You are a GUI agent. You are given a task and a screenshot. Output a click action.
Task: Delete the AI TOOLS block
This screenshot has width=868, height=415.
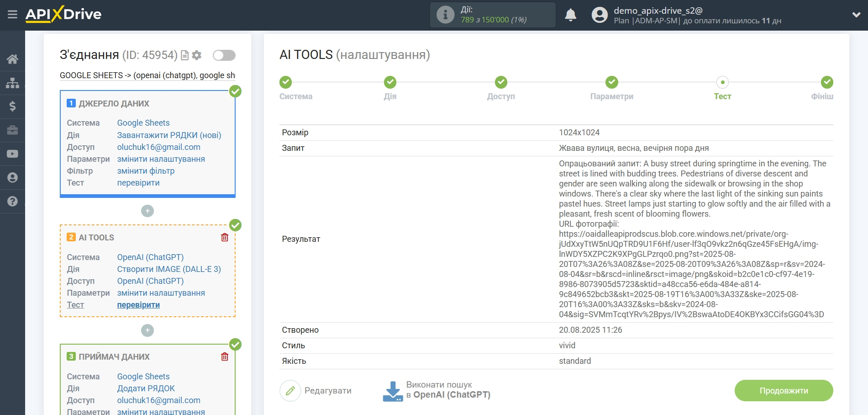[x=225, y=237]
